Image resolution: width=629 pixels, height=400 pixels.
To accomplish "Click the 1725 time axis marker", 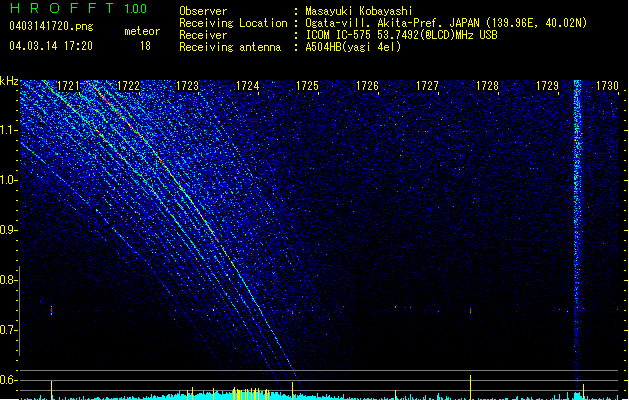I will click(x=307, y=86).
